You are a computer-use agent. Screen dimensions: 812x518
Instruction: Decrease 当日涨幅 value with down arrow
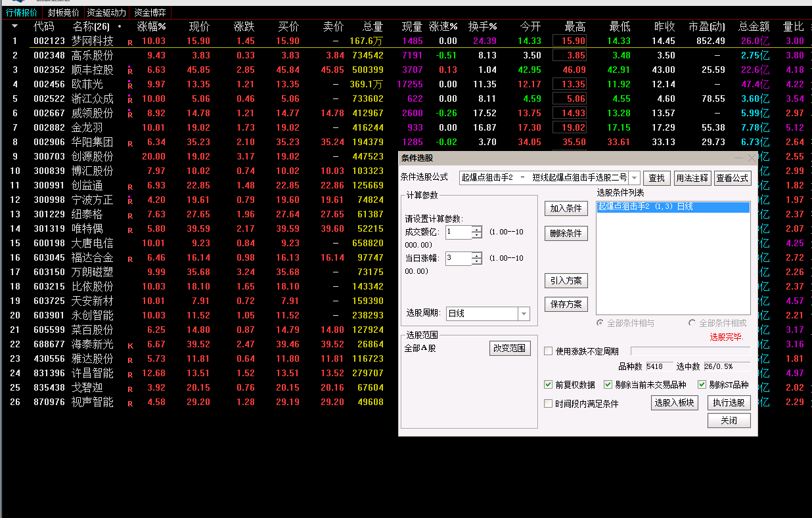pos(477,262)
